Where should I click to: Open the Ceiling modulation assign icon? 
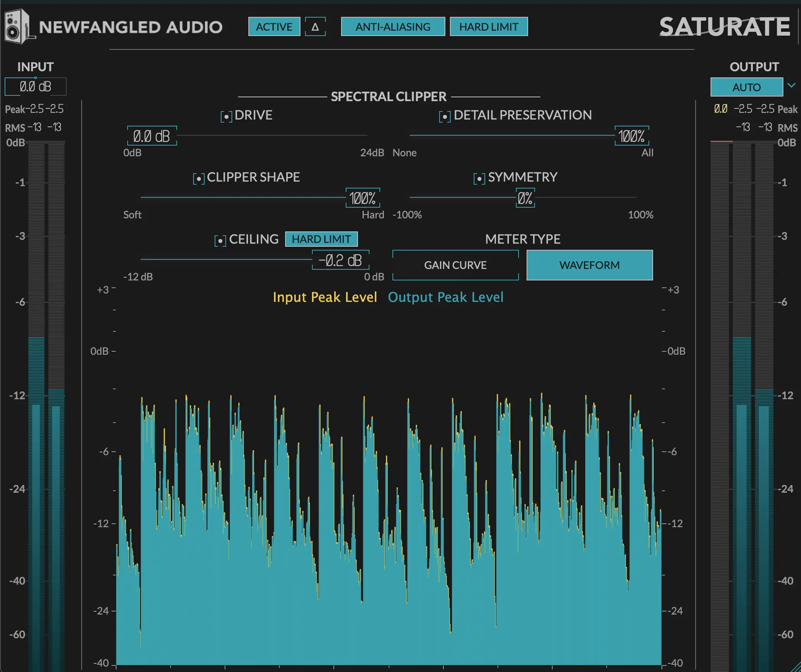(220, 239)
